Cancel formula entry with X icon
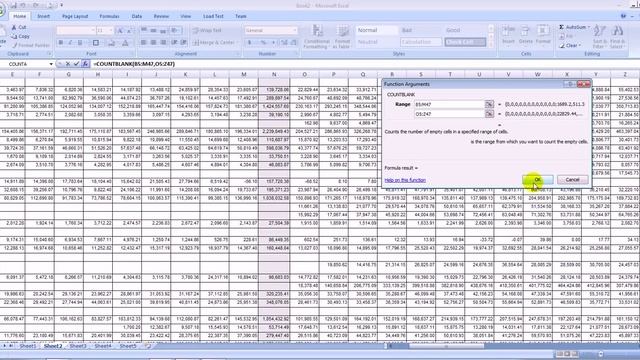The image size is (640, 360). tap(68, 64)
